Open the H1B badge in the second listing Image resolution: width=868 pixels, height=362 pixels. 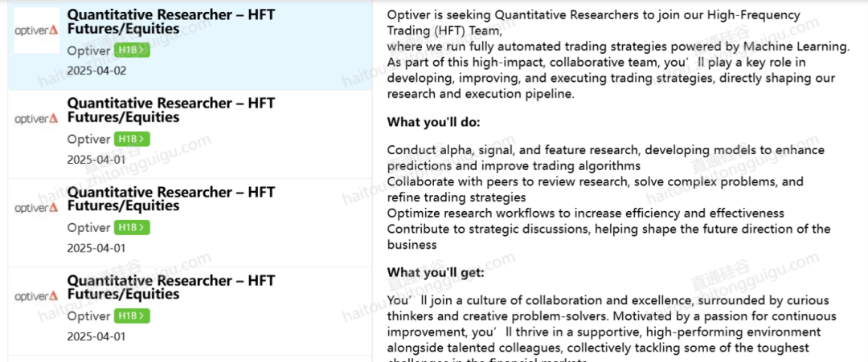point(132,140)
